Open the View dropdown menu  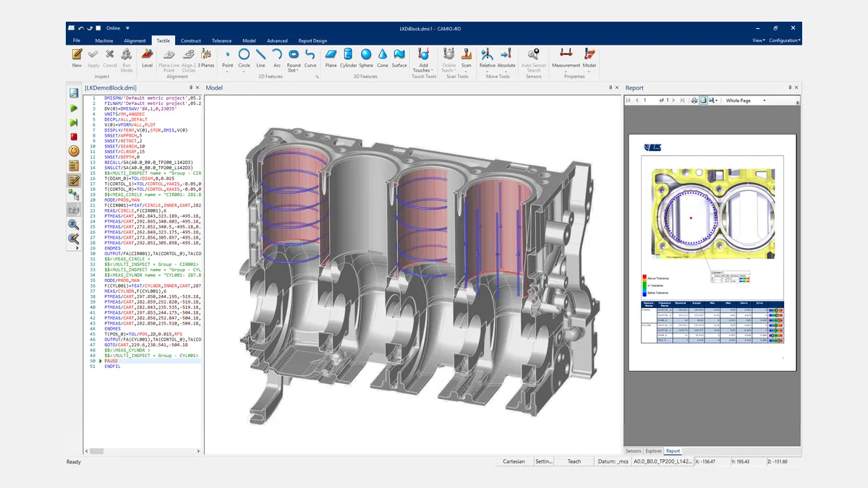(758, 40)
